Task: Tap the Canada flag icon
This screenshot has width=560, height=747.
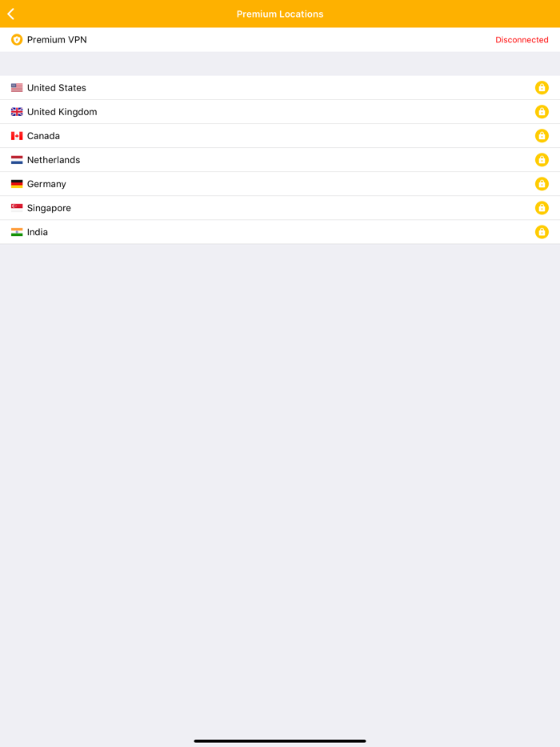Action: pyautogui.click(x=16, y=136)
